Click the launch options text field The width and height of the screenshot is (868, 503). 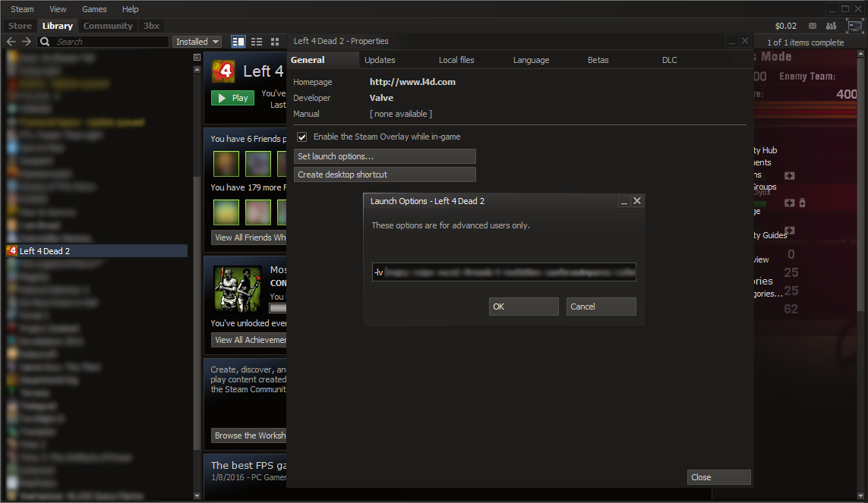503,272
